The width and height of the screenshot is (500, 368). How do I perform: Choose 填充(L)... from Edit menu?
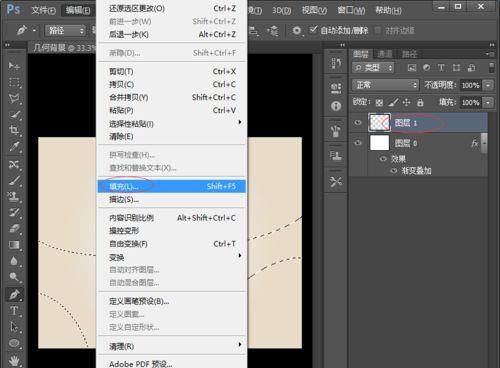(x=172, y=186)
